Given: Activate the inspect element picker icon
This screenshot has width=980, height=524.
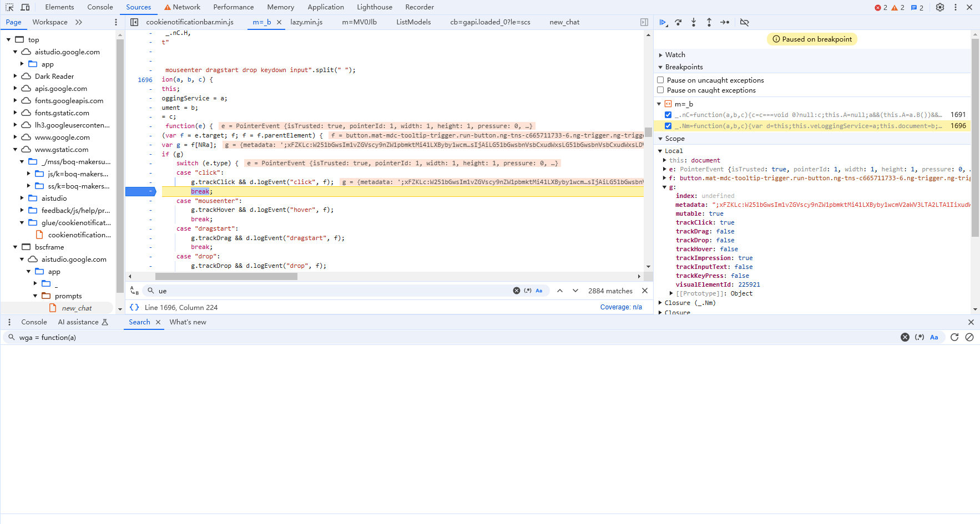Looking at the screenshot, I should [9, 7].
